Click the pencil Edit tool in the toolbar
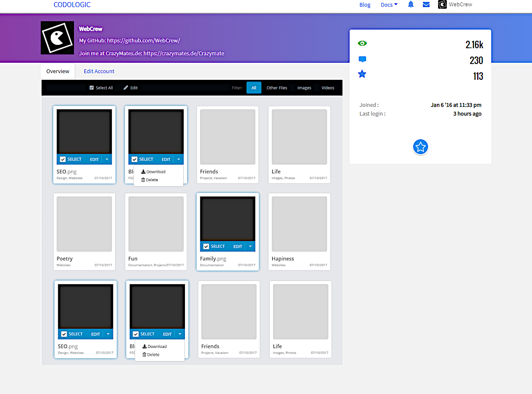Image resolution: width=532 pixels, height=394 pixels. pos(131,88)
